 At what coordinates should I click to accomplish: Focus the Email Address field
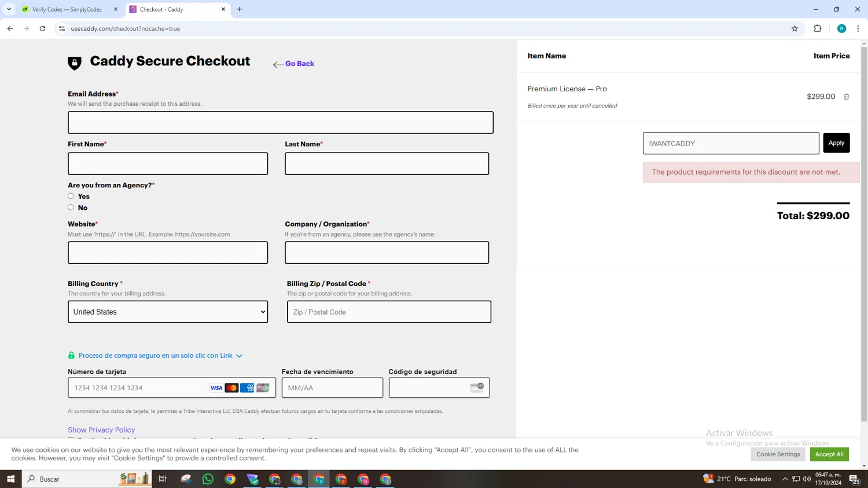point(281,123)
